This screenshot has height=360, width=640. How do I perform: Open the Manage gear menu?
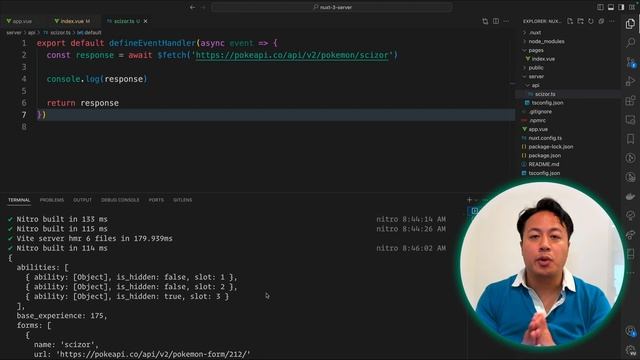tap(630, 350)
